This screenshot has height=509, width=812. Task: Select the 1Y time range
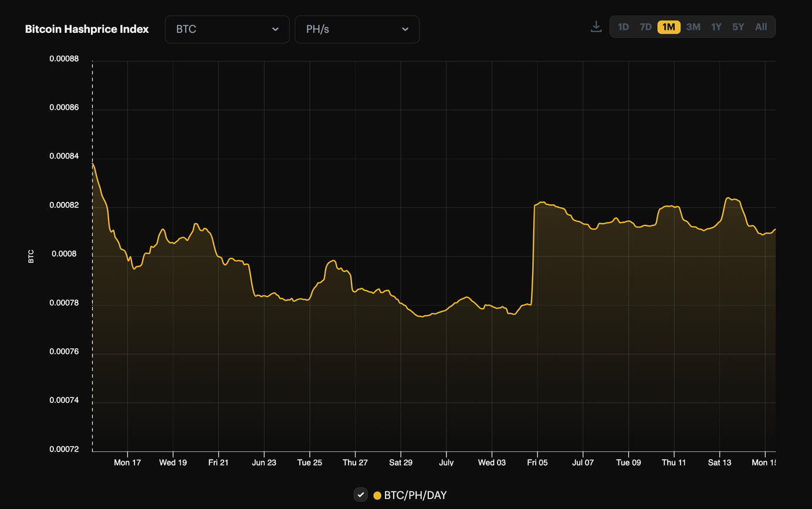[716, 26]
